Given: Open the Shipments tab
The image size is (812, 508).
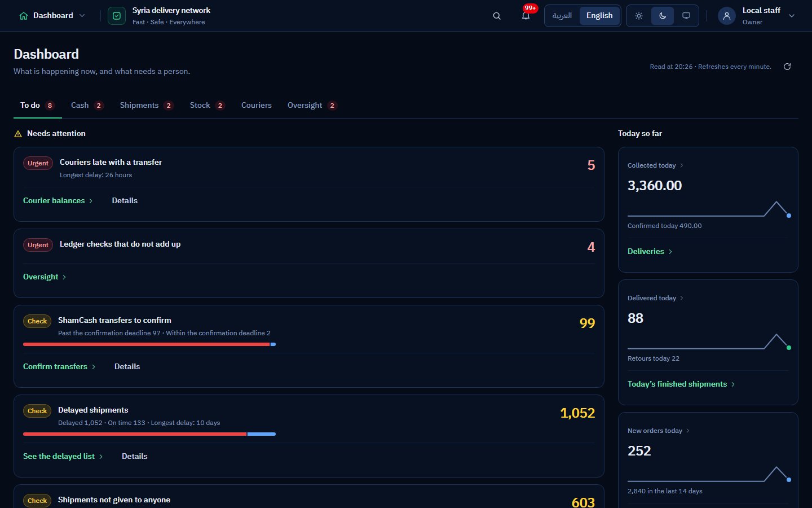Looking at the screenshot, I should tap(146, 106).
